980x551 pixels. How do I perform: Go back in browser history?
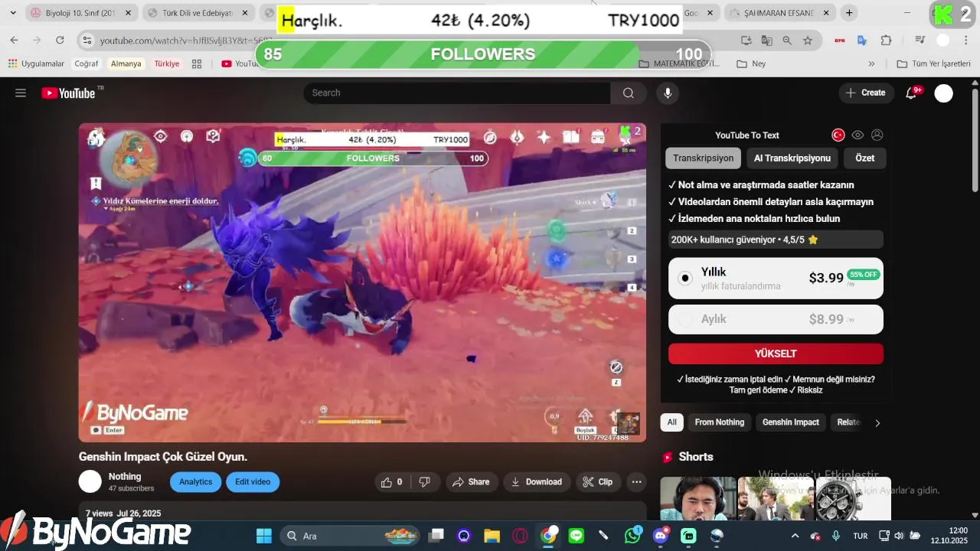click(x=15, y=40)
